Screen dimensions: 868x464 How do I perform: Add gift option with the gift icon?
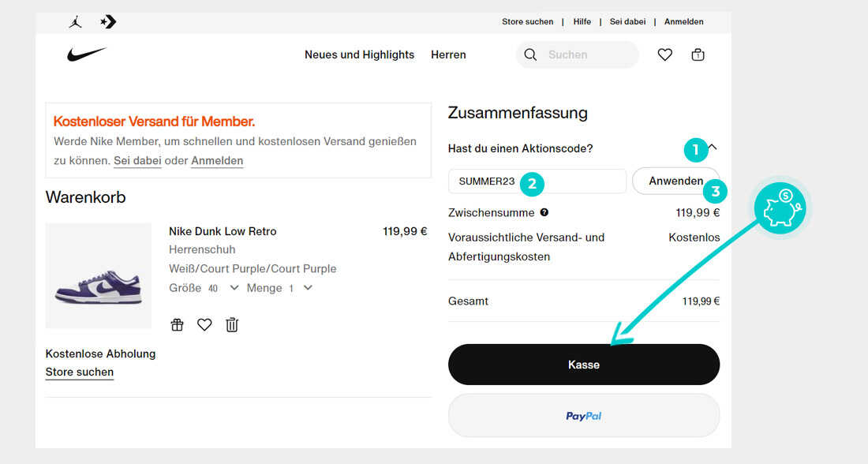click(x=177, y=325)
